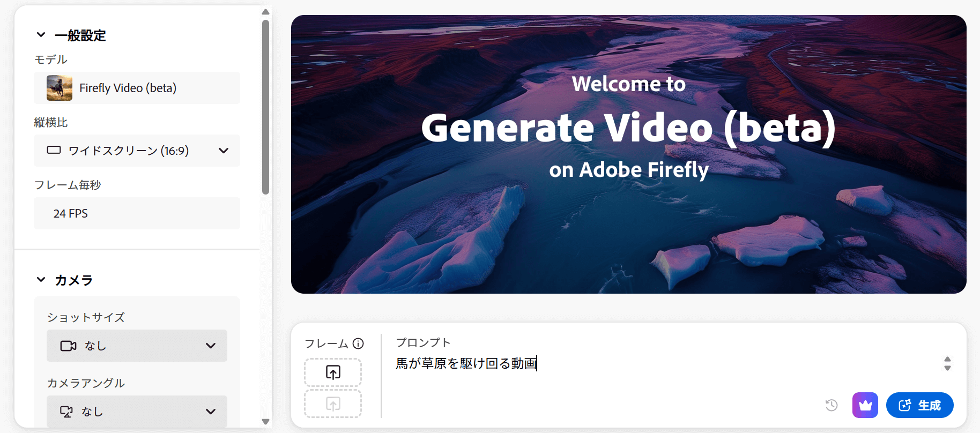The image size is (980, 433).
Task: Collapse the 一般設定 section
Action: coord(41,35)
